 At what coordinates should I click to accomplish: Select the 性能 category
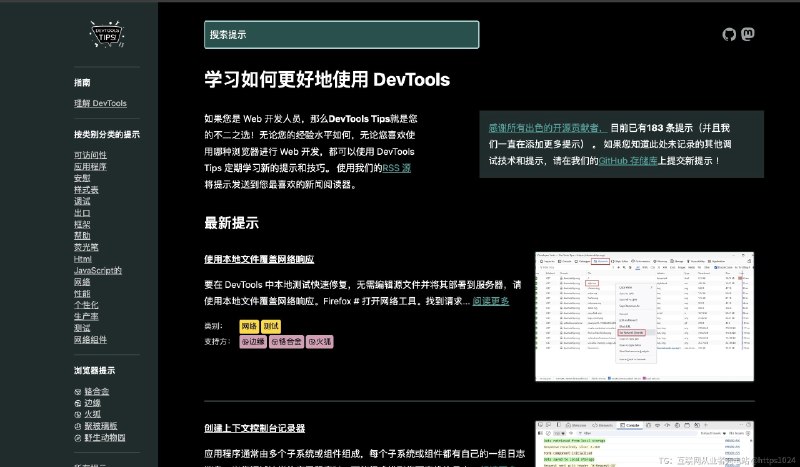tap(82, 293)
